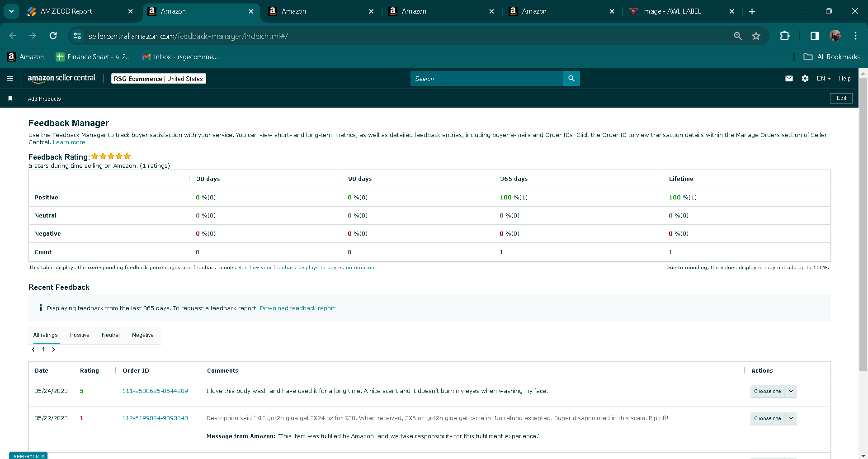Open the Seller Central hamburger menu

pyautogui.click(x=10, y=79)
